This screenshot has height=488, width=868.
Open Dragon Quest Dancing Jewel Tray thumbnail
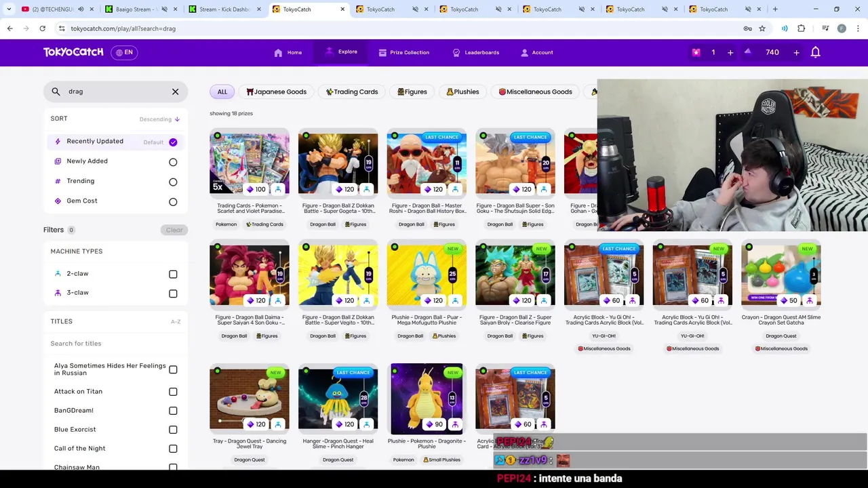[250, 398]
